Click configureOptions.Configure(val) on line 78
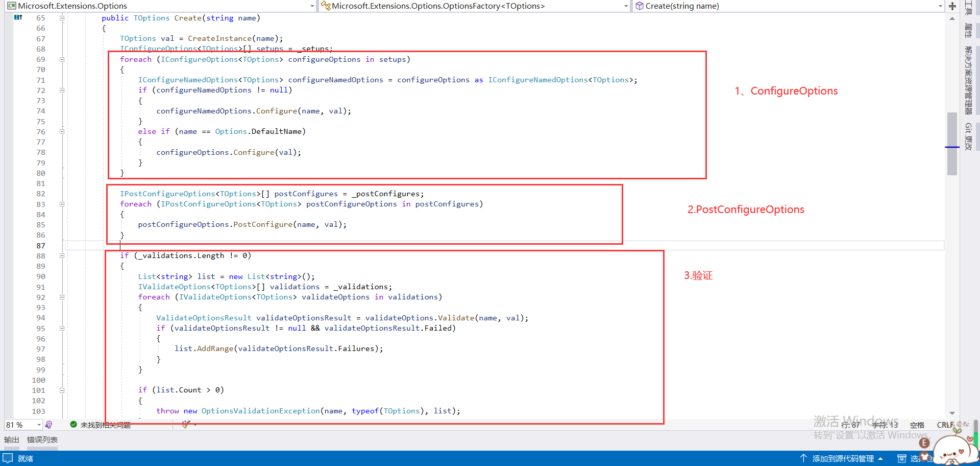980x466 pixels. [229, 152]
